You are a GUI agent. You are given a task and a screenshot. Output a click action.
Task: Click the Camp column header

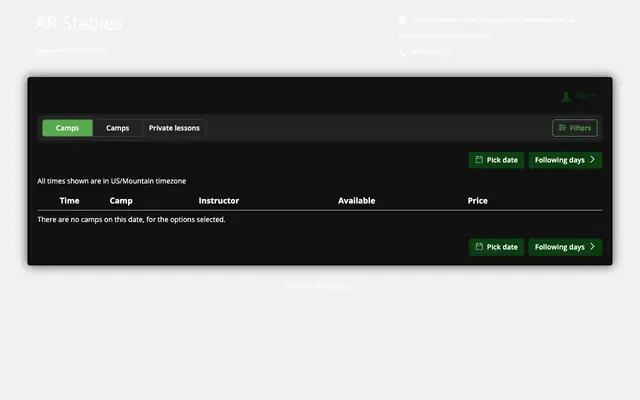tap(121, 201)
